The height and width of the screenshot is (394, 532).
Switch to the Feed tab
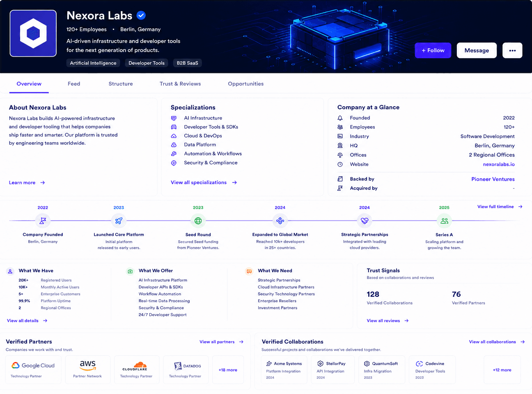click(x=74, y=84)
